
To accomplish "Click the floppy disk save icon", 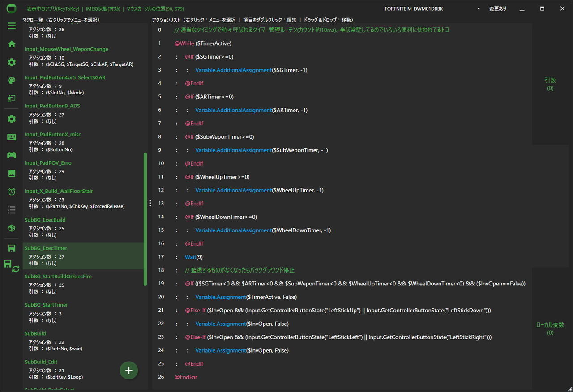I will pos(12,248).
